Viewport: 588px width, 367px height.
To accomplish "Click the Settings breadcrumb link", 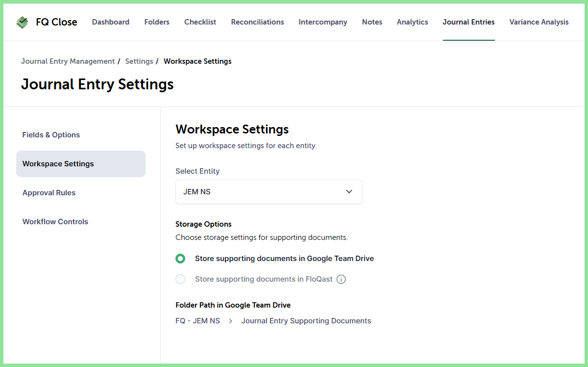I will click(x=139, y=61).
